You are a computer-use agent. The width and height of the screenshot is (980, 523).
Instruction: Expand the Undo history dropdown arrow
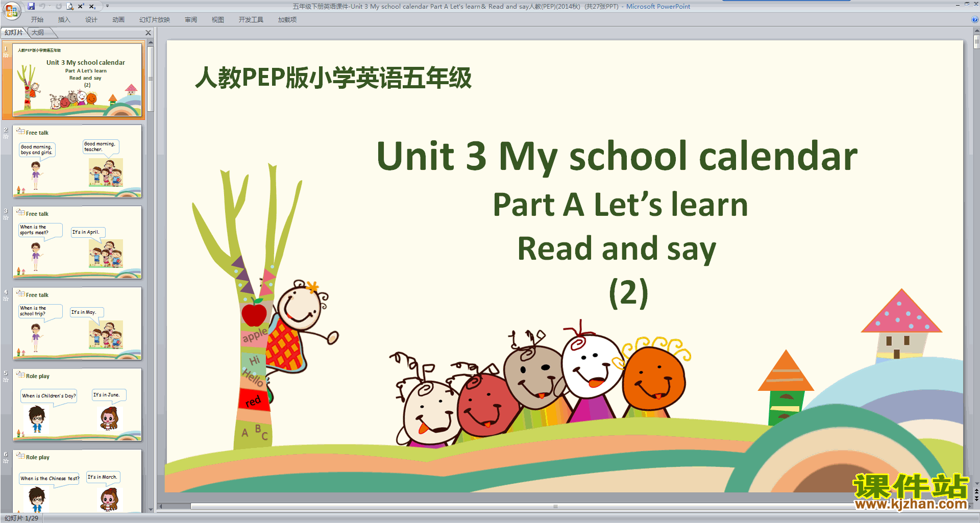tap(50, 6)
